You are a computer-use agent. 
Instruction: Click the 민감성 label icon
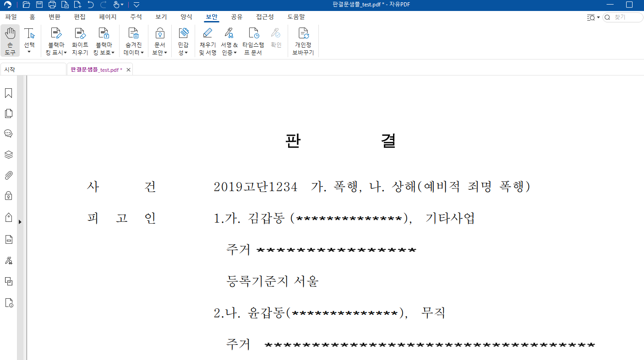(x=183, y=33)
